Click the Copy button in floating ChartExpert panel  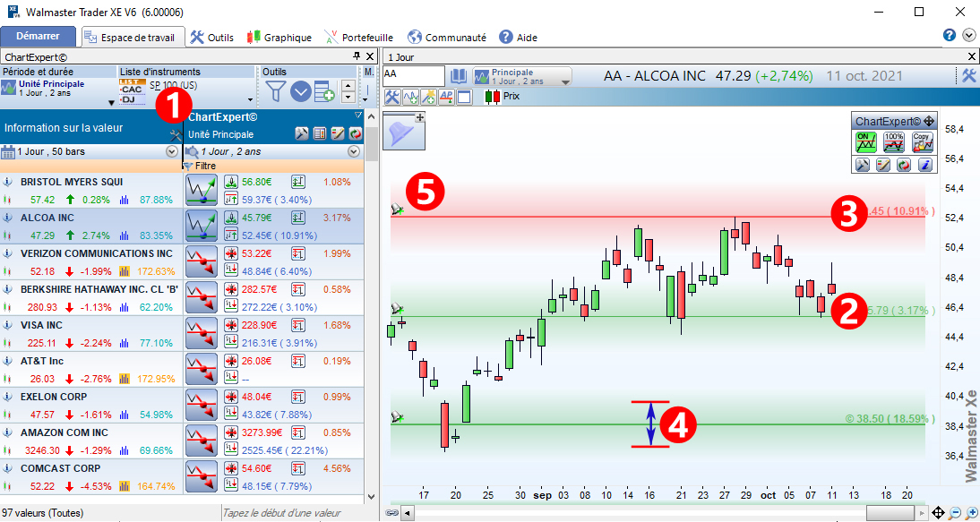coord(923,142)
